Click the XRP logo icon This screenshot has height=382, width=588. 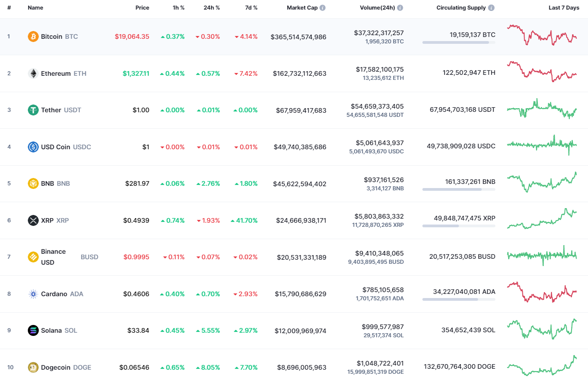click(33, 220)
